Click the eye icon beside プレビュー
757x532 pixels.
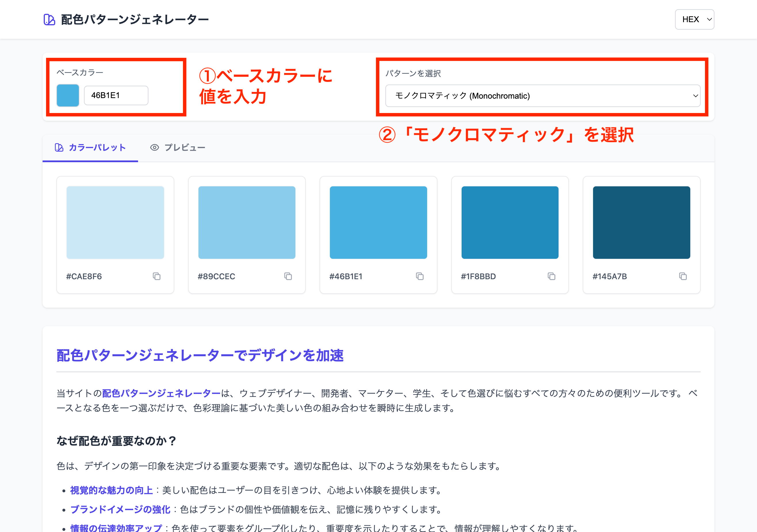click(x=154, y=147)
